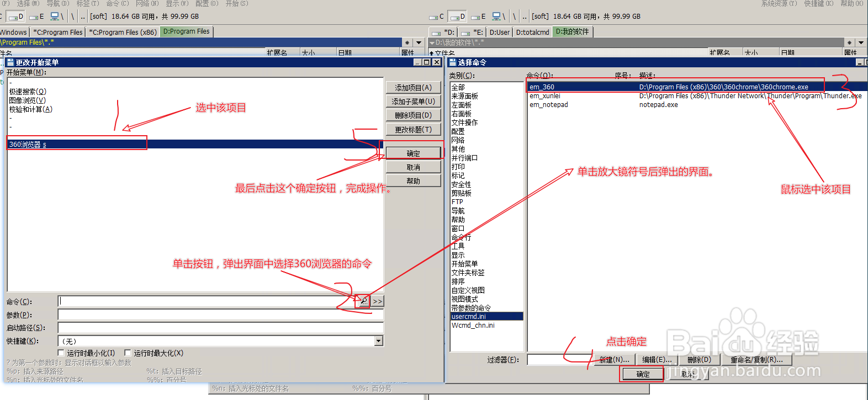Image resolution: width=868 pixels, height=400 pixels.
Task: Click 帮助 button in 更改开始菜单 dialog
Action: point(413,181)
